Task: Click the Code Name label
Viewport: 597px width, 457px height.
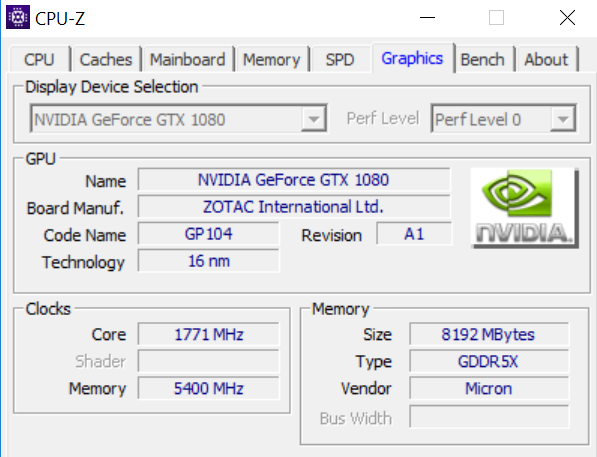Action: click(x=85, y=235)
